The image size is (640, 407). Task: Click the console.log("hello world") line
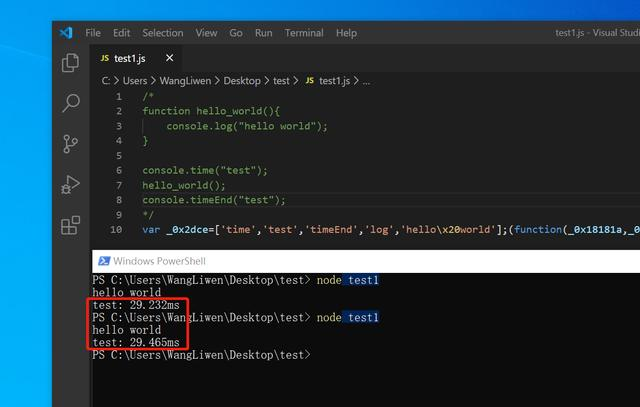[x=247, y=126]
